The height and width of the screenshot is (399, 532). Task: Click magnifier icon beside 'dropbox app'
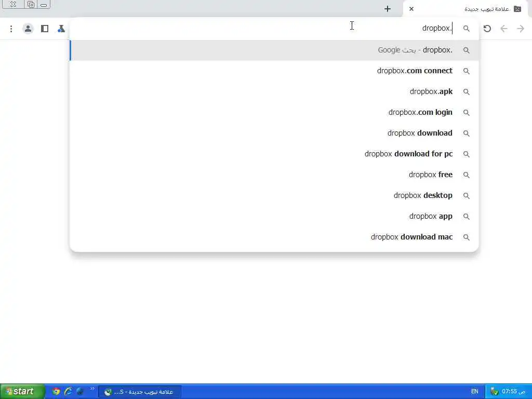point(467,217)
